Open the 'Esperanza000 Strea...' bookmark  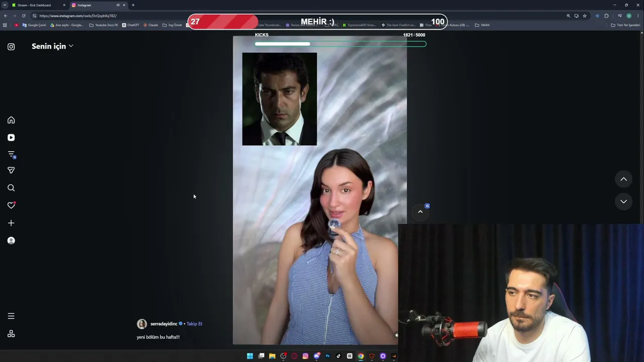click(x=359, y=25)
